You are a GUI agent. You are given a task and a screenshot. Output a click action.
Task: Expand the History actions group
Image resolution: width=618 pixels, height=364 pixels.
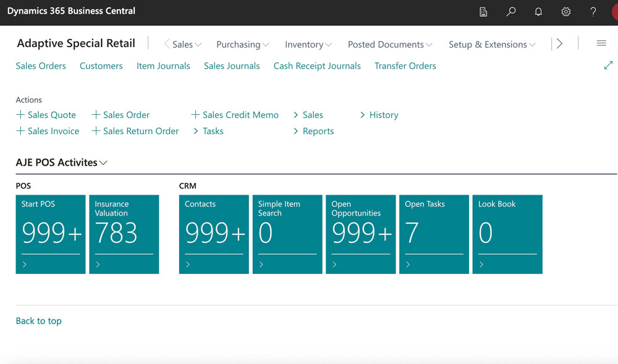[379, 115]
